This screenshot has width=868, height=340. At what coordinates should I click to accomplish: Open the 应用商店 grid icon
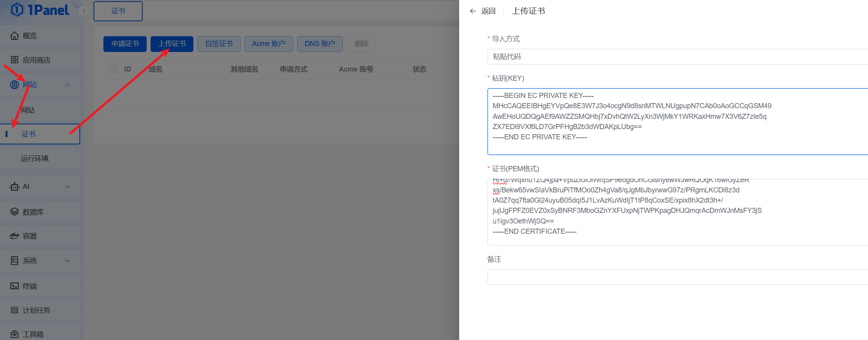pyautogui.click(x=15, y=60)
